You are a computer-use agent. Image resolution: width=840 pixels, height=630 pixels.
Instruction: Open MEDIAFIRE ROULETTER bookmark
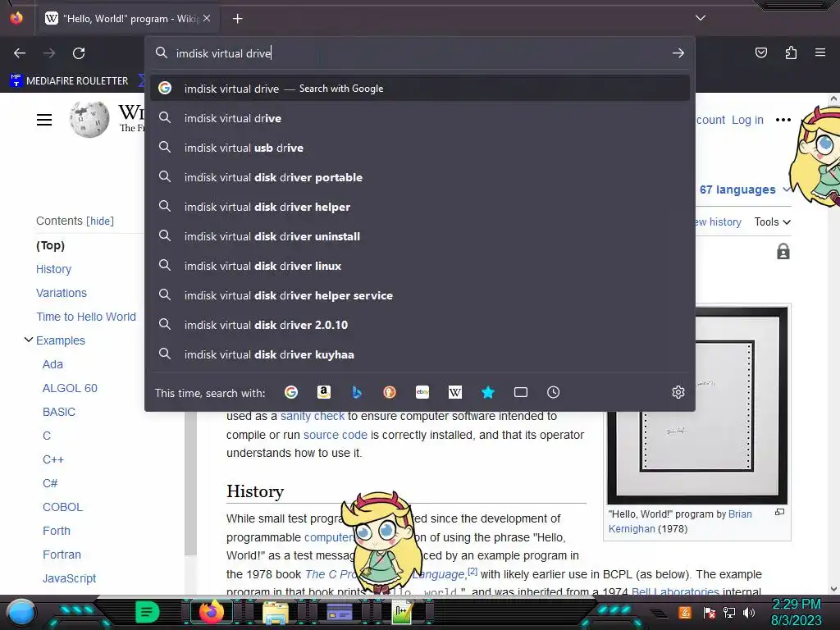[x=69, y=81]
